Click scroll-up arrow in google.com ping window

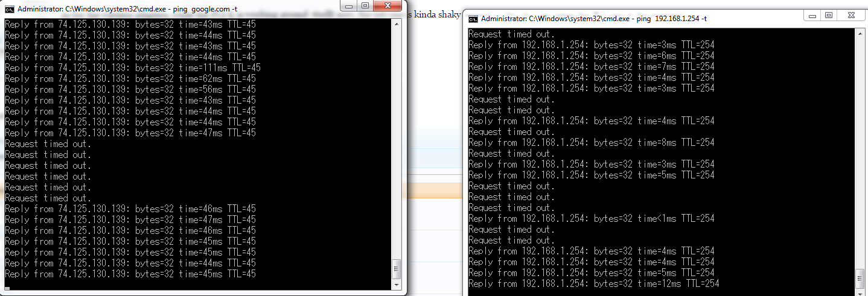click(396, 25)
